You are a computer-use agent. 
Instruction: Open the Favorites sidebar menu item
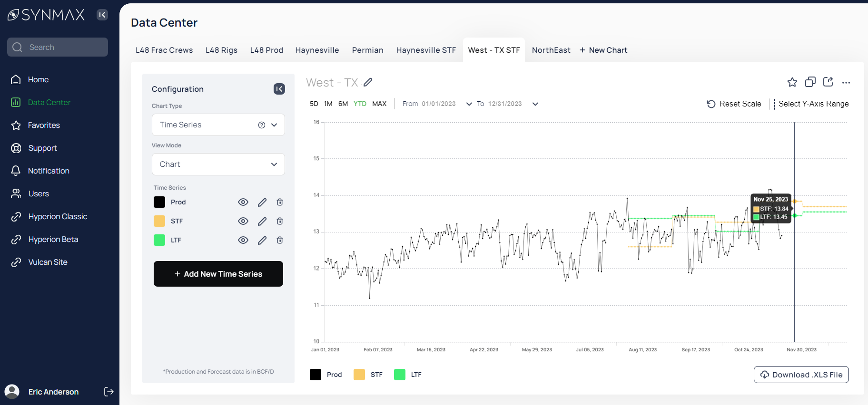point(44,125)
